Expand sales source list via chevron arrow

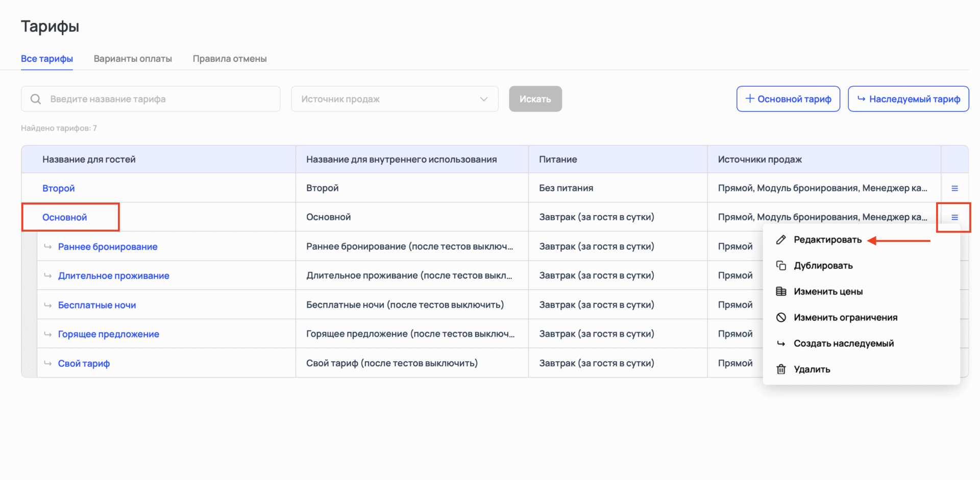click(484, 99)
